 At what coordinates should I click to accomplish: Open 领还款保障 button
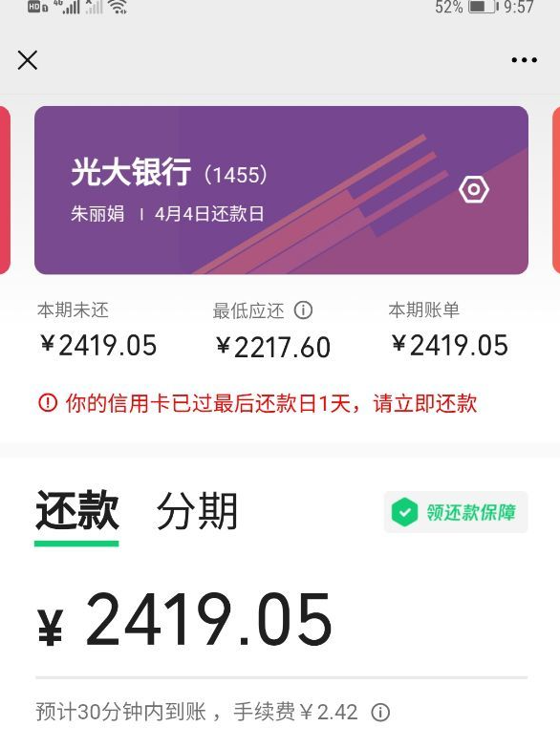(x=456, y=512)
